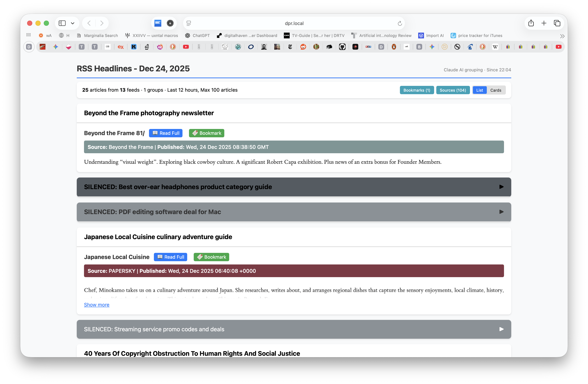Image resolution: width=588 pixels, height=384 pixels.
Task: Open the Reddit pinned tab
Action: [303, 47]
